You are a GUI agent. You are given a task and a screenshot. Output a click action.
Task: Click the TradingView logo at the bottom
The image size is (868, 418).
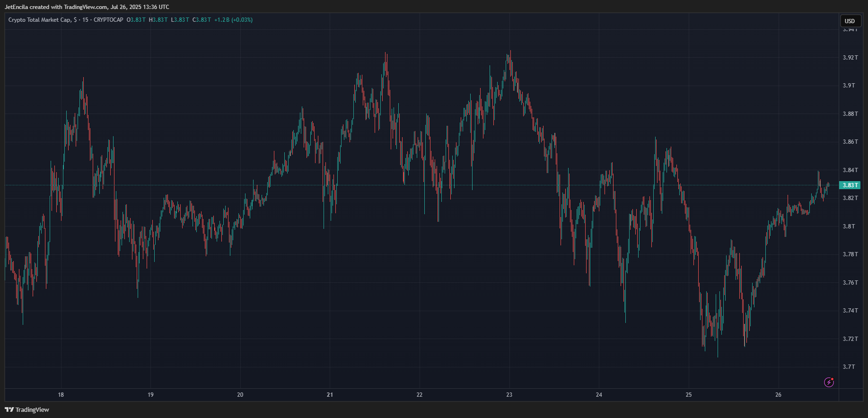[x=27, y=409]
